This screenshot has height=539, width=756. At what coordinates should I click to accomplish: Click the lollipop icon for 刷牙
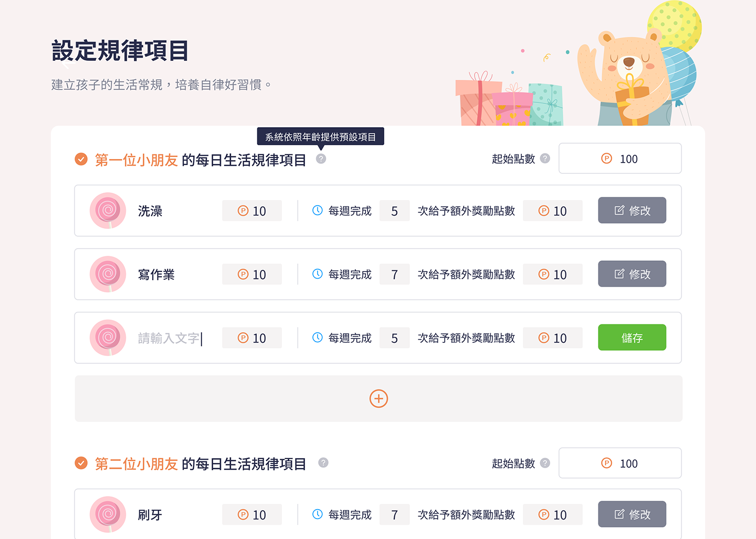[108, 514]
